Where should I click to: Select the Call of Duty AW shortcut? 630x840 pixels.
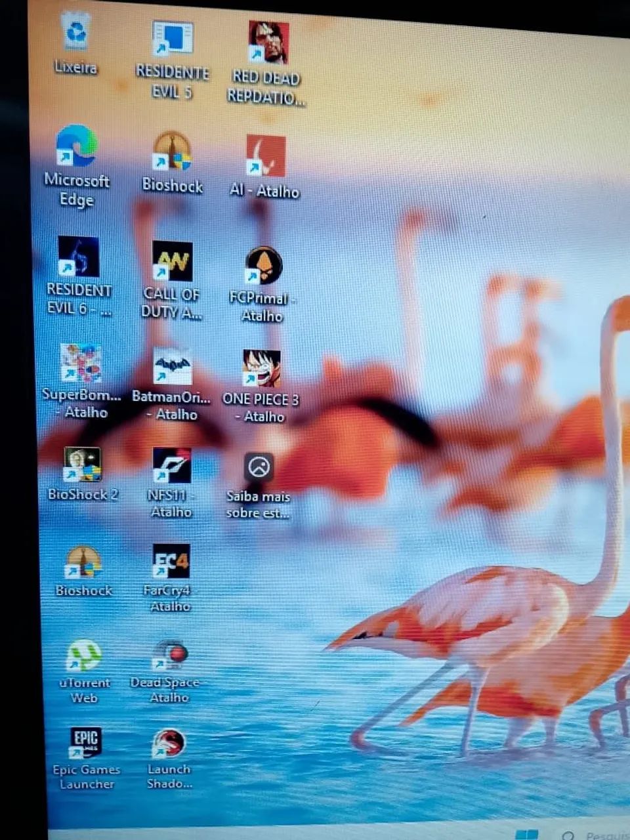tap(172, 261)
